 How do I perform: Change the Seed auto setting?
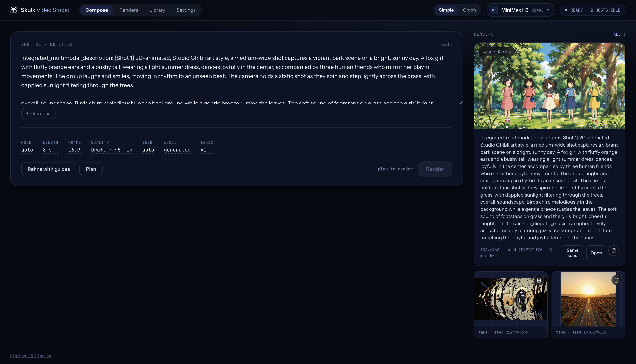click(x=148, y=150)
